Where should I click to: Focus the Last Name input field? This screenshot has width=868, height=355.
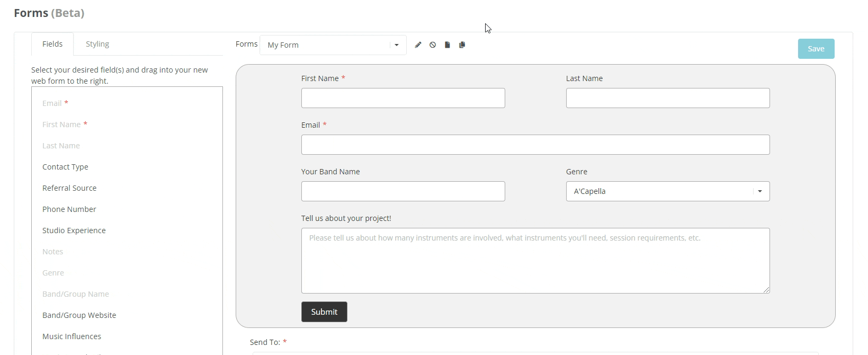click(x=667, y=98)
